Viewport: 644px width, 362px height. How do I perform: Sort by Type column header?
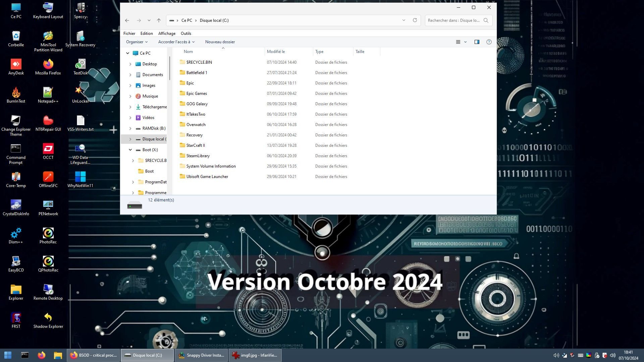pyautogui.click(x=333, y=52)
